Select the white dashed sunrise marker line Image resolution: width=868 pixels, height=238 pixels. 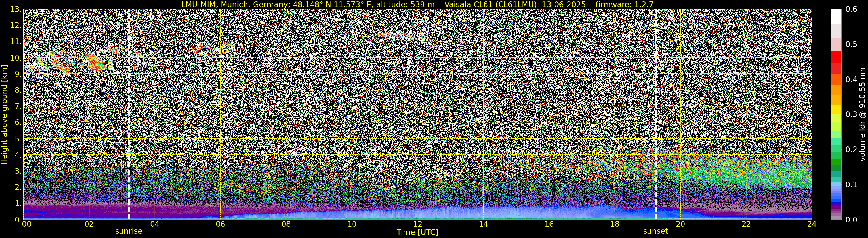[129, 114]
